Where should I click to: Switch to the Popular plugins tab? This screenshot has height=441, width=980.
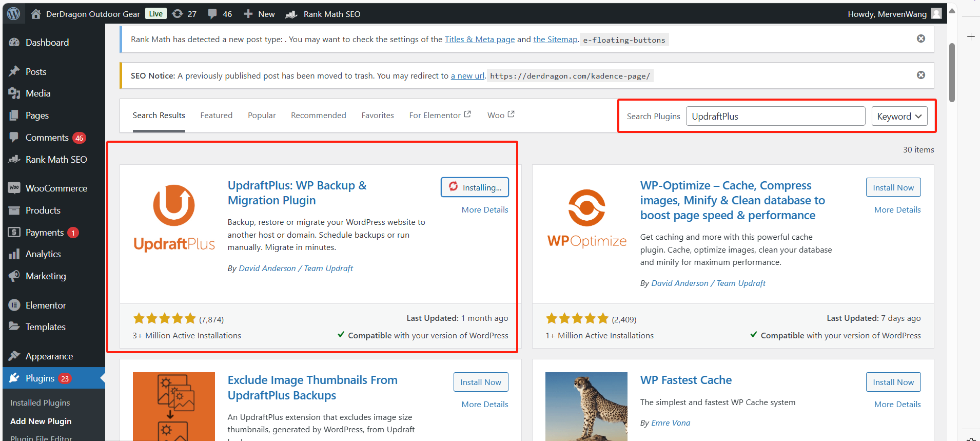(x=262, y=116)
